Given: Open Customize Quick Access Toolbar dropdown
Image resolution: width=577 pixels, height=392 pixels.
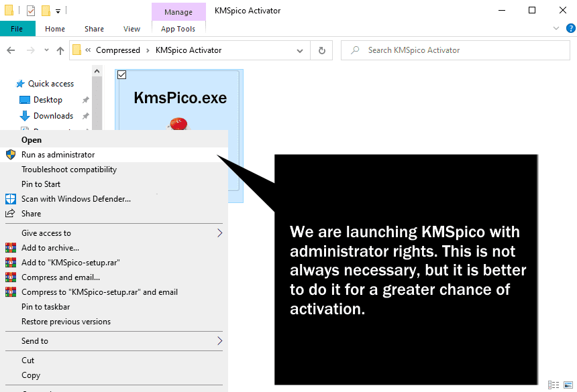Looking at the screenshot, I should tap(58, 11).
